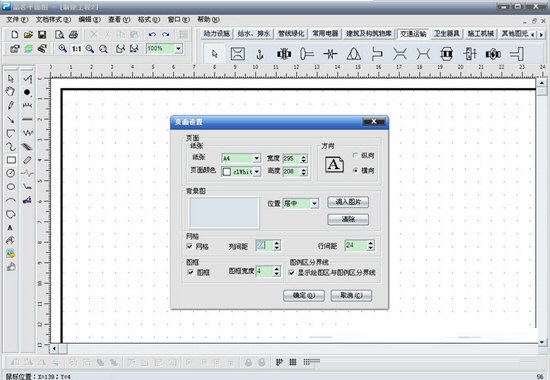Click the Print icon
The width and height of the screenshot is (550, 380).
(73, 34)
